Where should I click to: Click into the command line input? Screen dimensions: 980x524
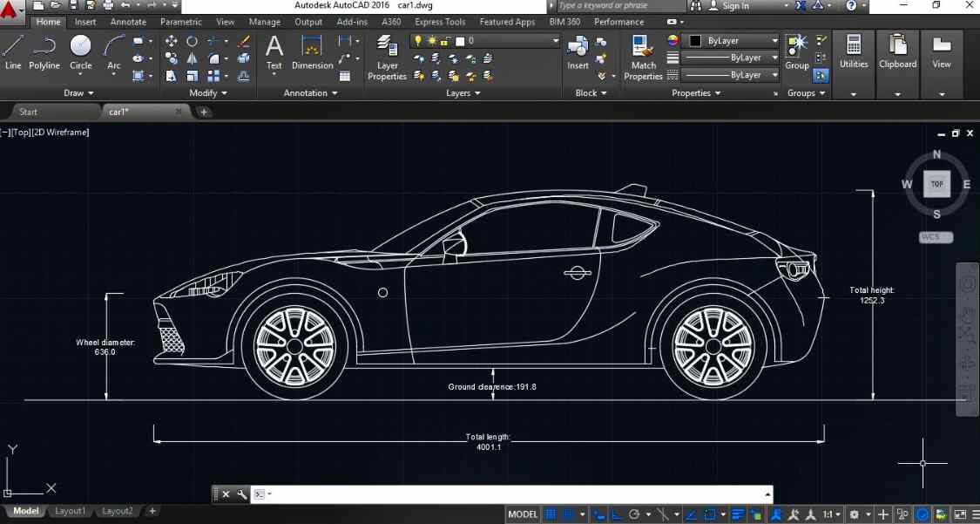point(514,494)
